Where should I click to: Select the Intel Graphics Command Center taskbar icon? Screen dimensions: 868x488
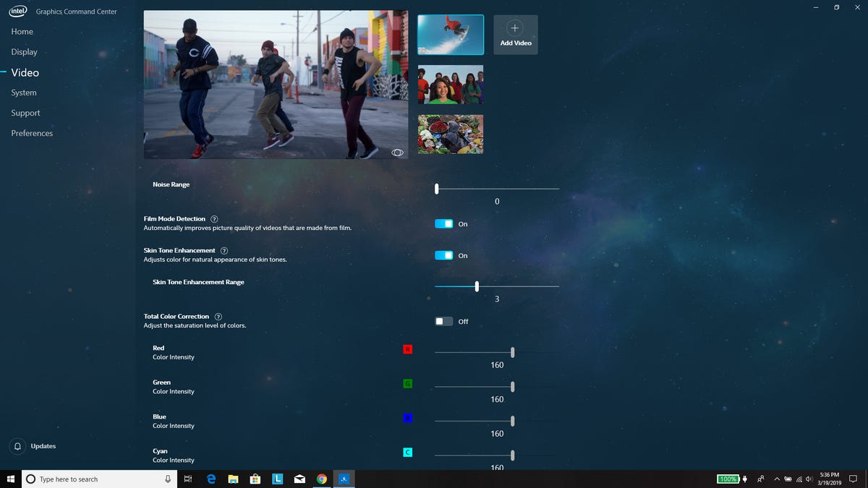pyautogui.click(x=344, y=479)
